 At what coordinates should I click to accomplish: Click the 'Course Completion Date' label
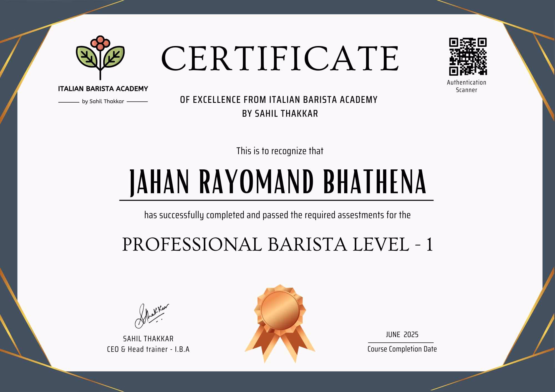[402, 349]
